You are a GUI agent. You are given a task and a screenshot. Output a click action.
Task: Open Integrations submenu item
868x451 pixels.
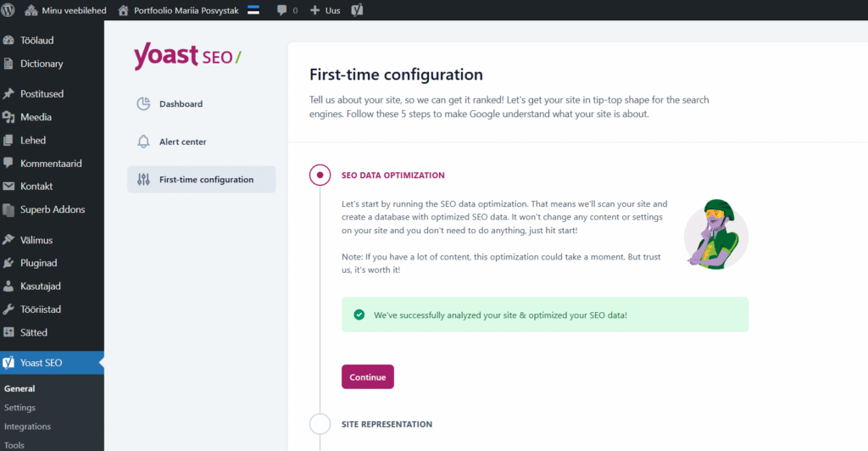(x=27, y=426)
